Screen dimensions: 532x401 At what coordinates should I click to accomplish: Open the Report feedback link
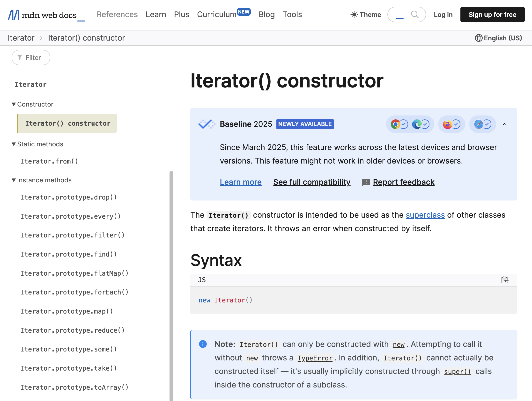pos(404,182)
